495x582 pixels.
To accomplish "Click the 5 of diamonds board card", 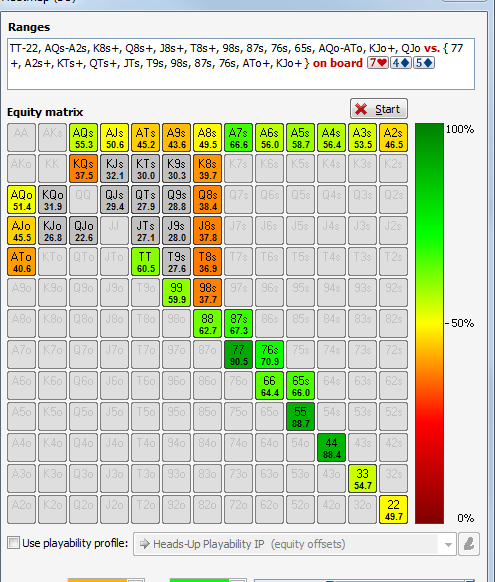I will point(423,63).
